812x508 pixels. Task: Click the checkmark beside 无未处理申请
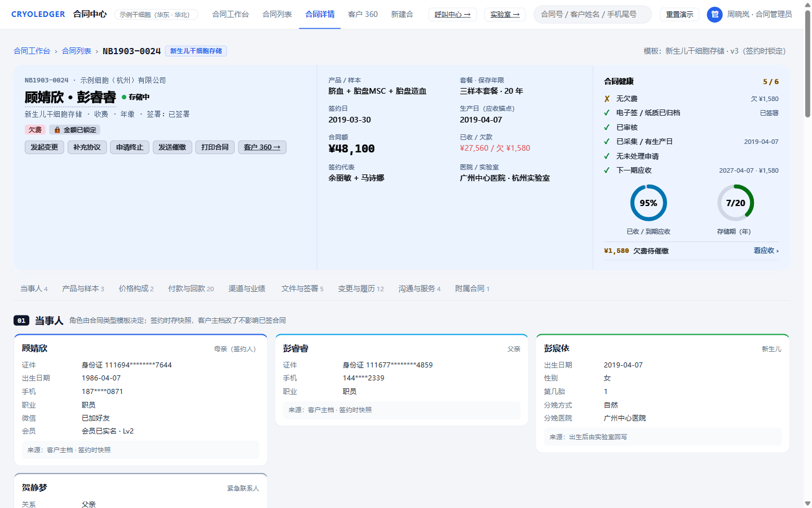(x=607, y=156)
